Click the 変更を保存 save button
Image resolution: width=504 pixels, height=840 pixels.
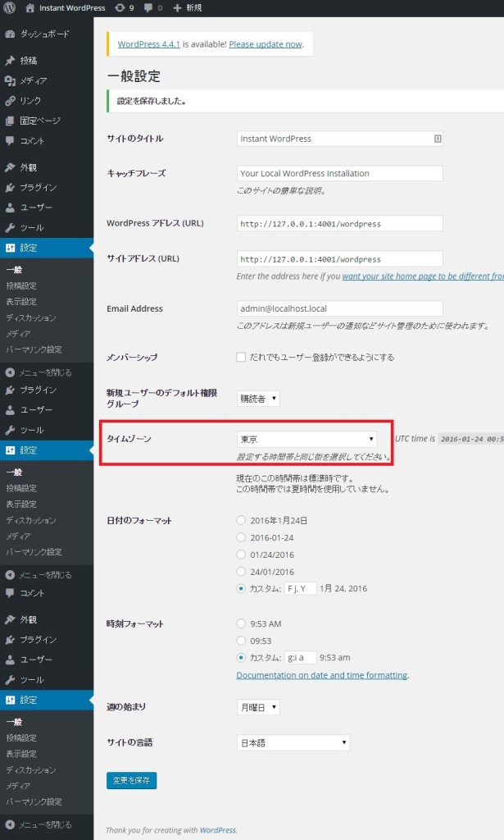[132, 781]
